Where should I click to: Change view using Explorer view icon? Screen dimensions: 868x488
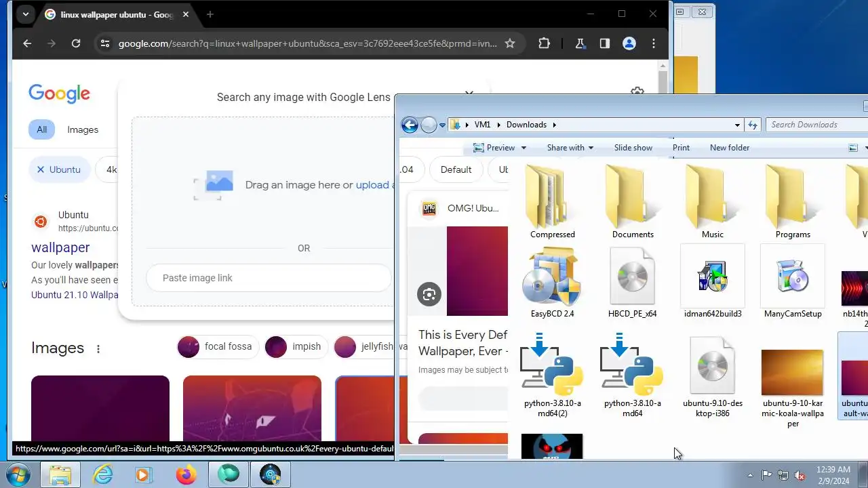pos(854,148)
